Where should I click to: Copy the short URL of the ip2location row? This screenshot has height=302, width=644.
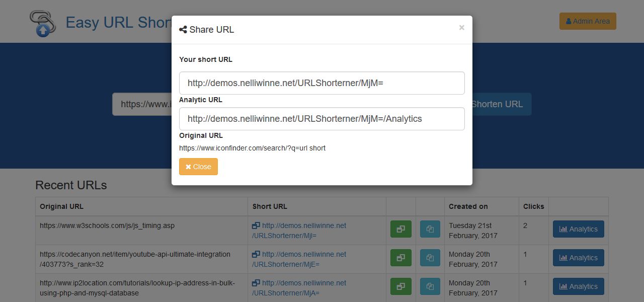(x=430, y=286)
